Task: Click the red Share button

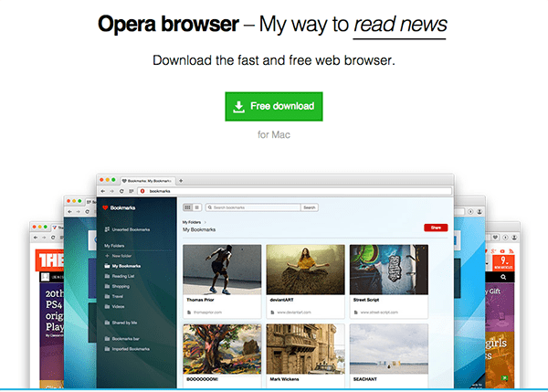Action: tap(436, 228)
